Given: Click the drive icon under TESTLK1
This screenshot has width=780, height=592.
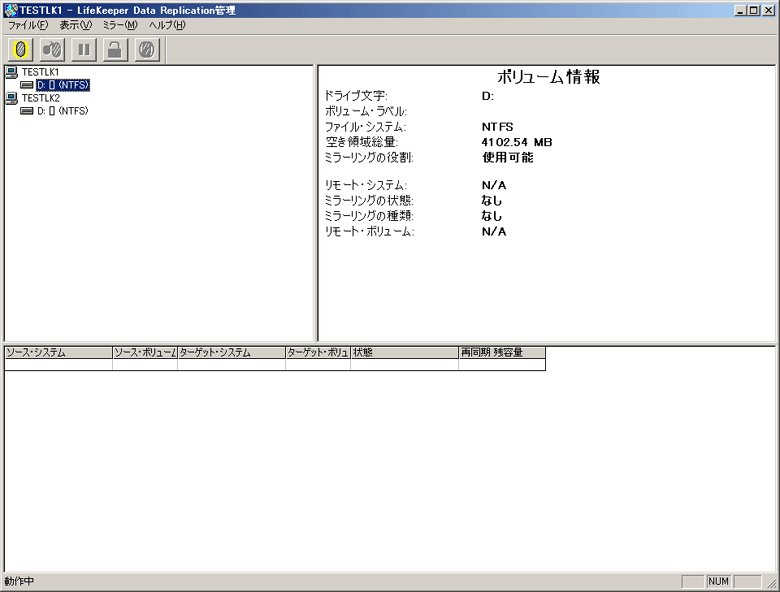Looking at the screenshot, I should (x=27, y=85).
